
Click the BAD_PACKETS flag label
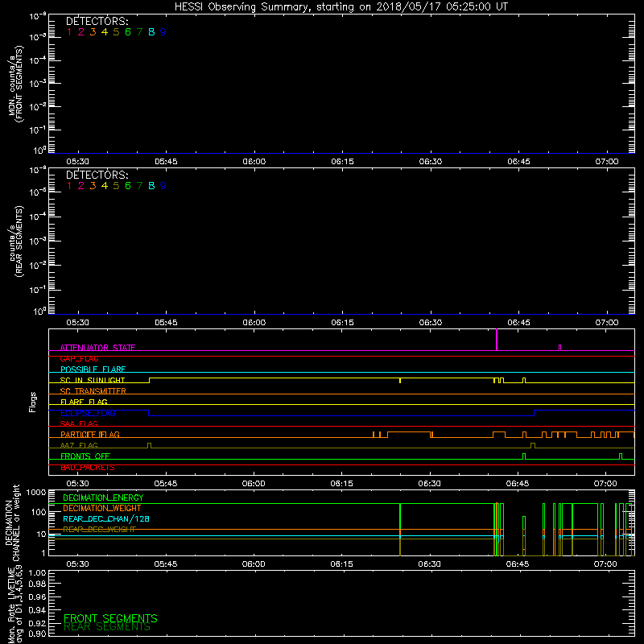point(88,468)
